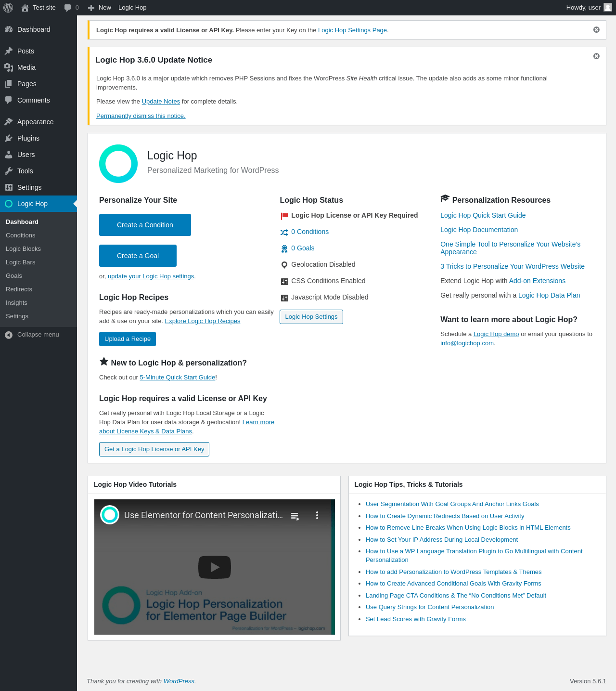
Task: Click Permanently dismiss this notice link
Action: pos(141,116)
